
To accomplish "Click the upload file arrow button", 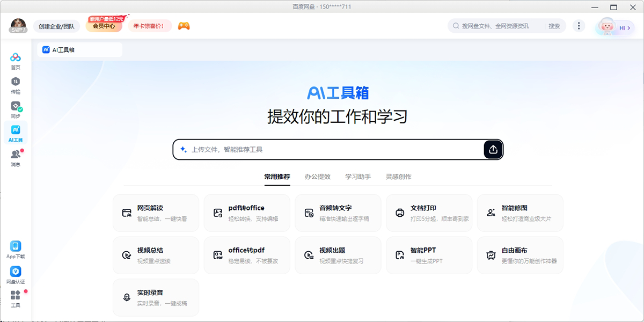I will click(x=493, y=150).
